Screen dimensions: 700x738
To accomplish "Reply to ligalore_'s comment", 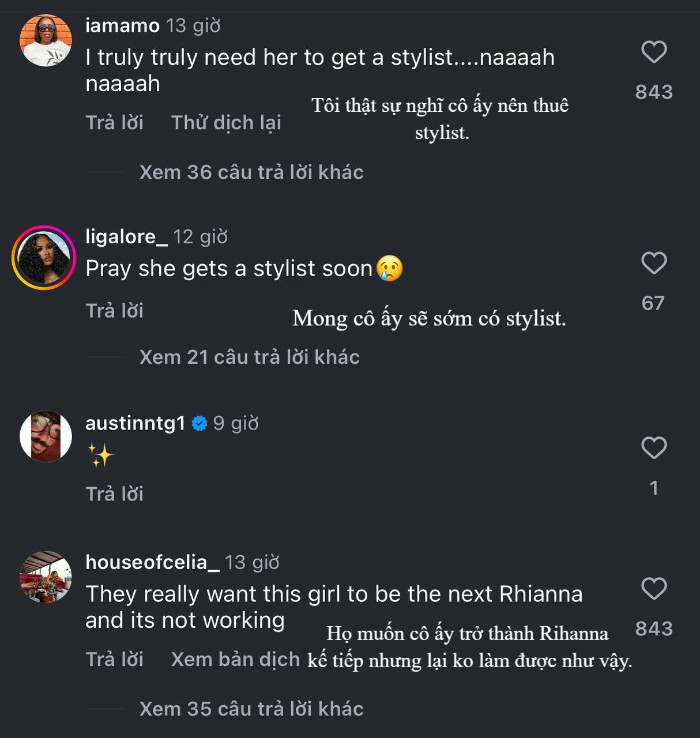I will point(114,311).
